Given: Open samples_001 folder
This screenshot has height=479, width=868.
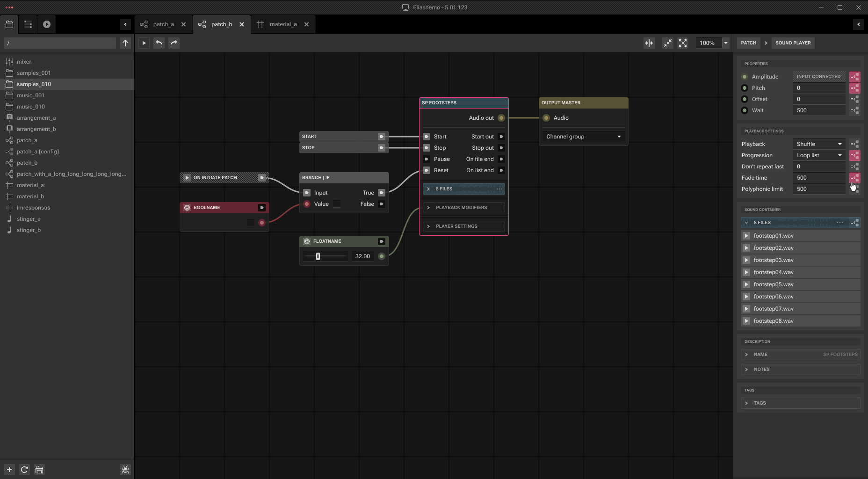Looking at the screenshot, I should [67, 73].
